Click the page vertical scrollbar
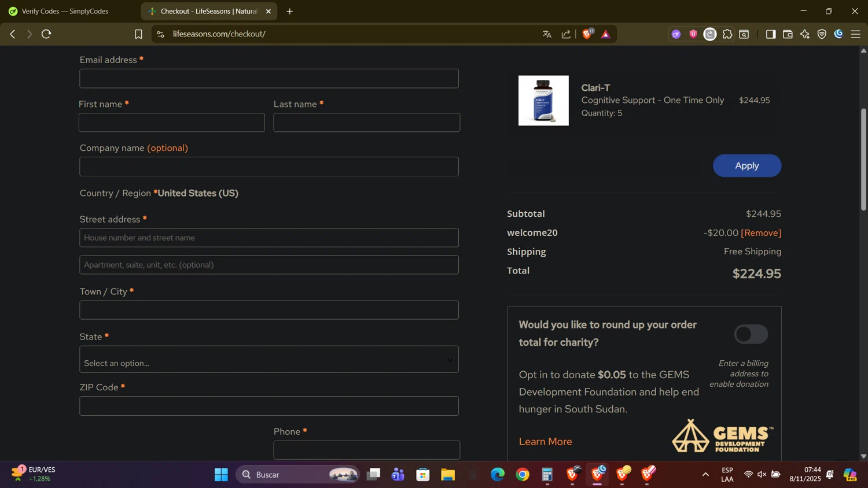 [x=863, y=159]
